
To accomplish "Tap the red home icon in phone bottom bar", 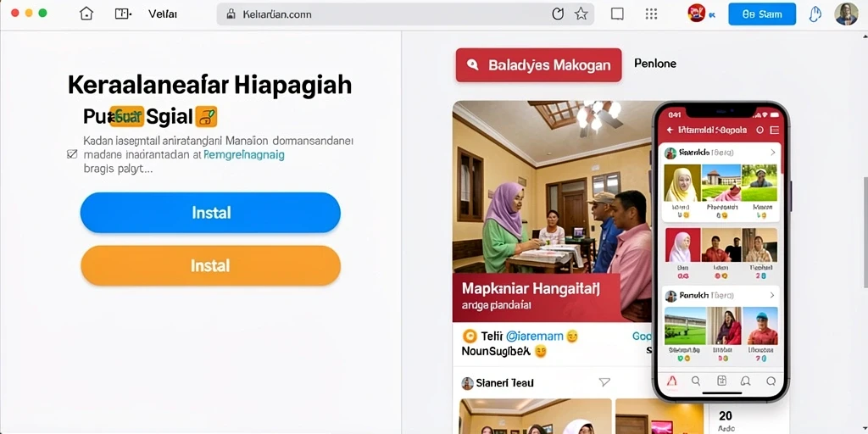I will (672, 381).
